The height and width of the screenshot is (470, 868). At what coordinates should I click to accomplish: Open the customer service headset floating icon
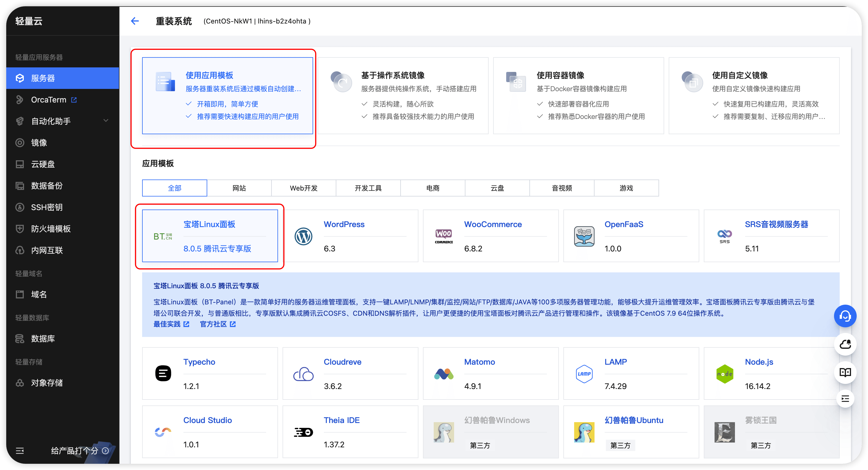click(x=845, y=316)
